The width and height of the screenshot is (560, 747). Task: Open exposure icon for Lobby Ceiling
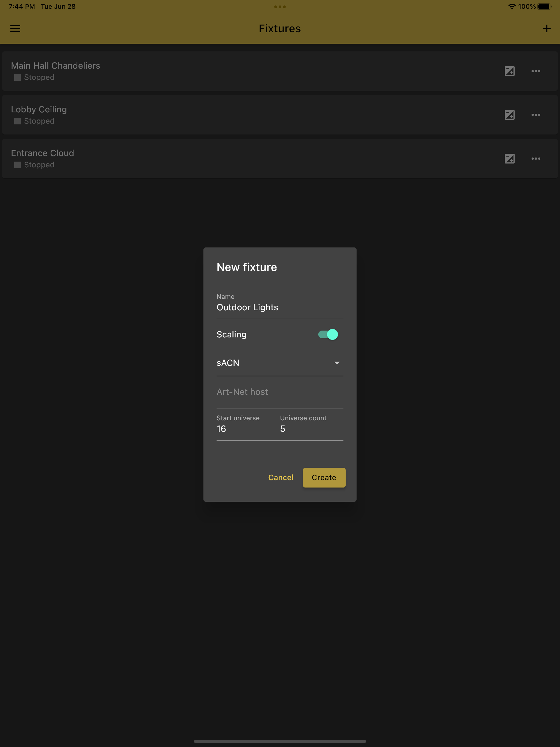[509, 115]
